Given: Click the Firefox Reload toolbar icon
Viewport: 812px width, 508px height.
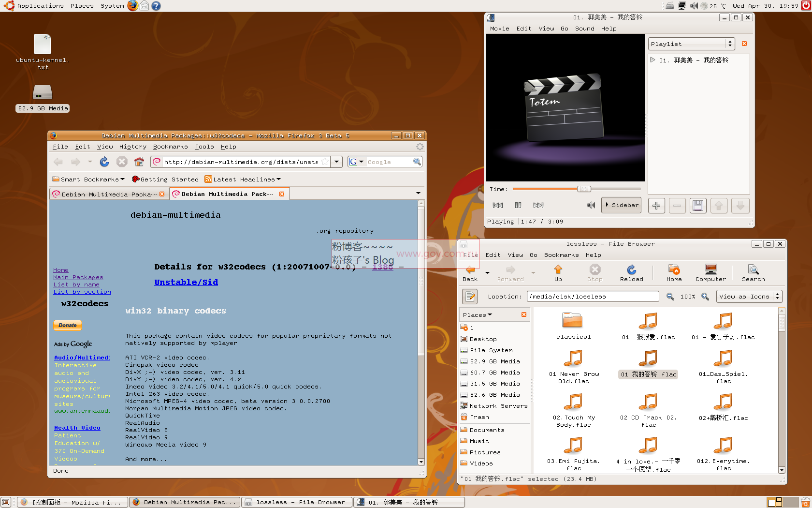Looking at the screenshot, I should (104, 162).
